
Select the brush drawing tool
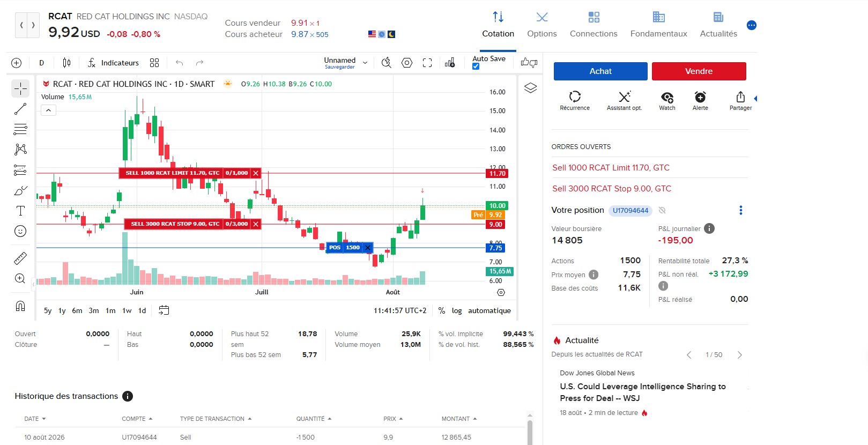tap(20, 191)
